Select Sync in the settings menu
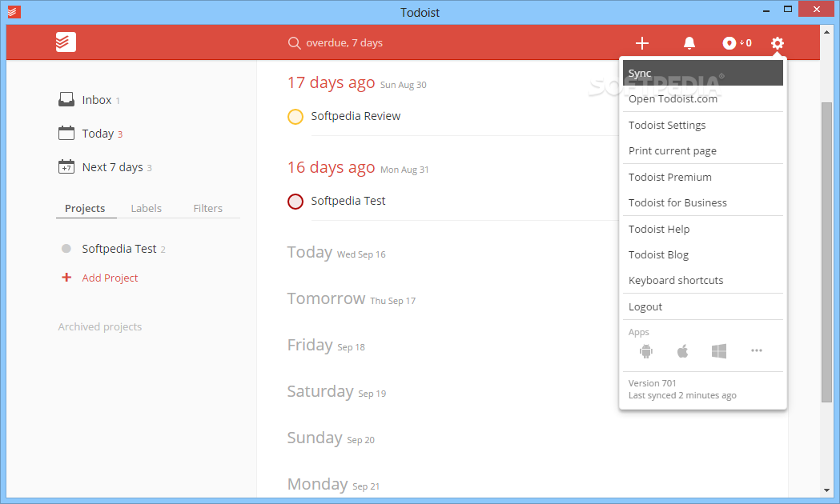840x504 pixels. tap(703, 73)
